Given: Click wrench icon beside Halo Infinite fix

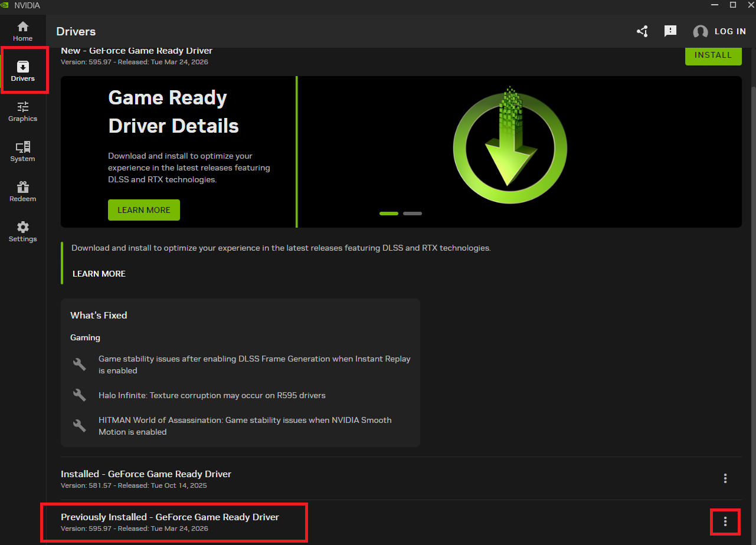Looking at the screenshot, I should click(x=80, y=395).
